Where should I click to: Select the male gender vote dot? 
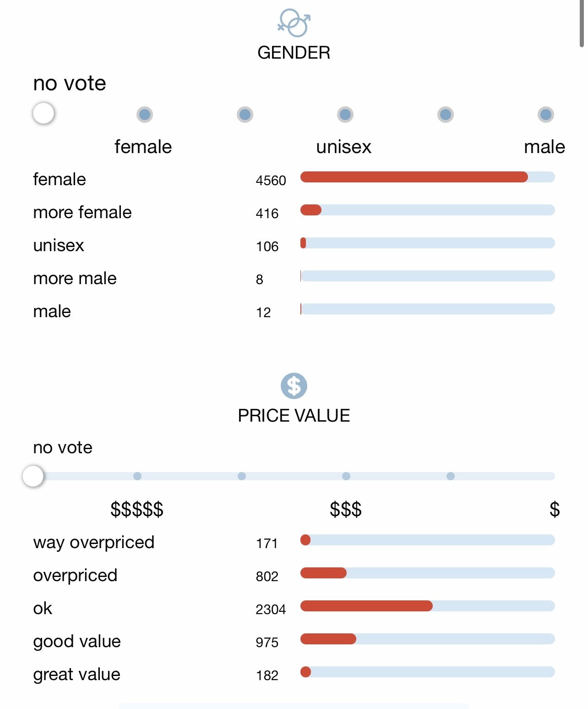click(x=546, y=114)
